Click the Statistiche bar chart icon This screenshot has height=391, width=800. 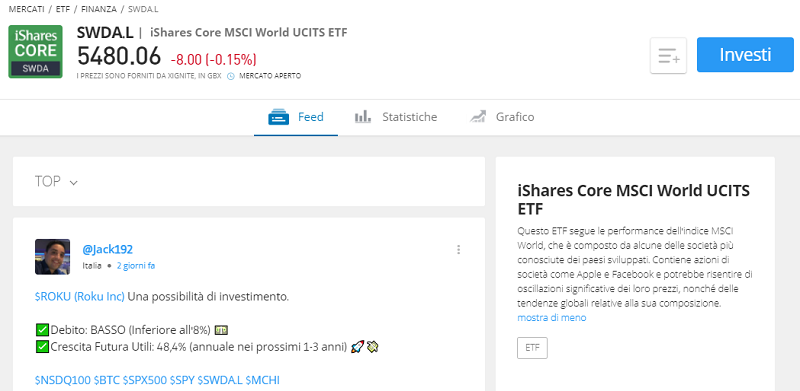363,117
